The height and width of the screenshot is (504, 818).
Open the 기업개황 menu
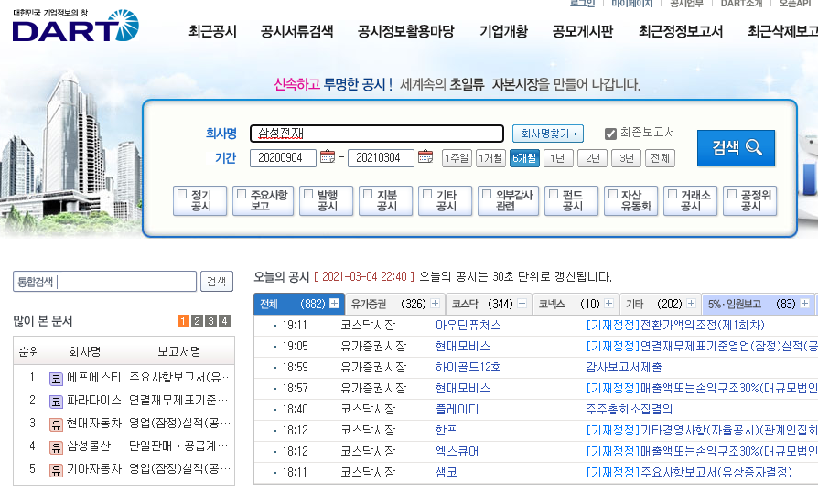tap(503, 31)
